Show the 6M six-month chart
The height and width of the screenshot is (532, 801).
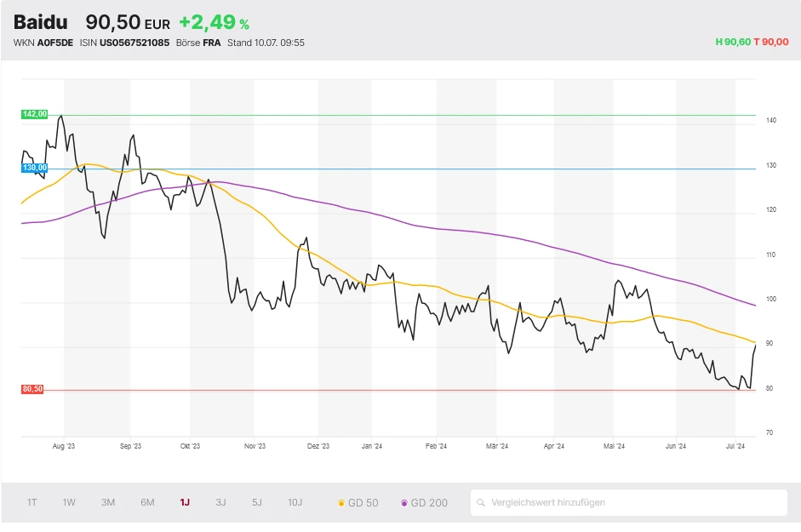pos(146,503)
